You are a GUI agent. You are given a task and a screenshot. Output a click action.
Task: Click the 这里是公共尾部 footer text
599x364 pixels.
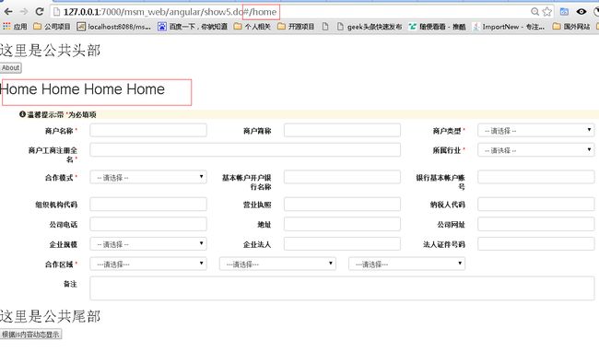click(x=50, y=316)
